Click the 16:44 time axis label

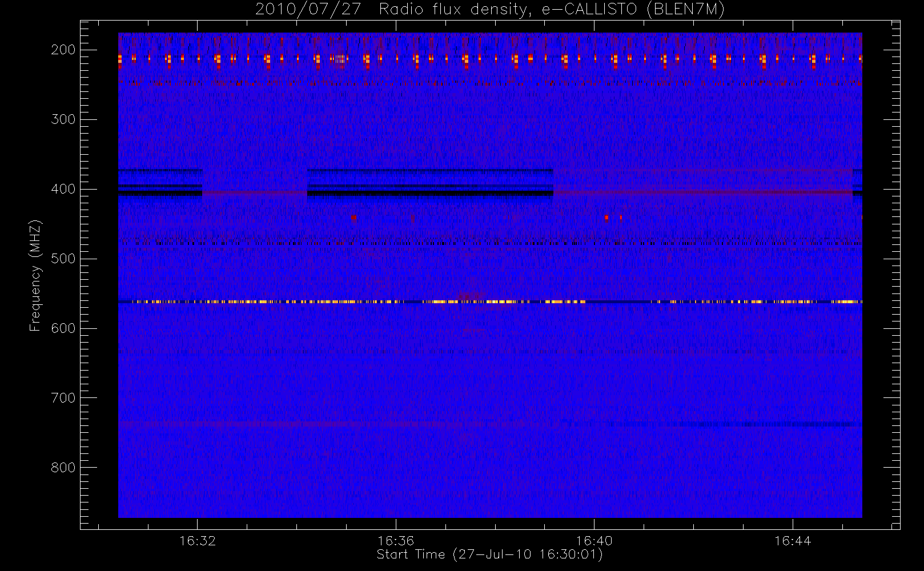click(x=793, y=541)
